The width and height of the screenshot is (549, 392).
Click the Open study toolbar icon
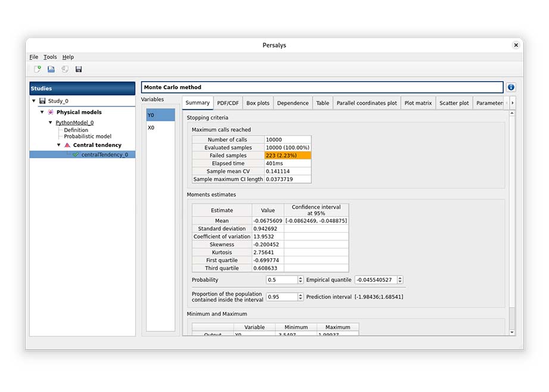point(51,69)
